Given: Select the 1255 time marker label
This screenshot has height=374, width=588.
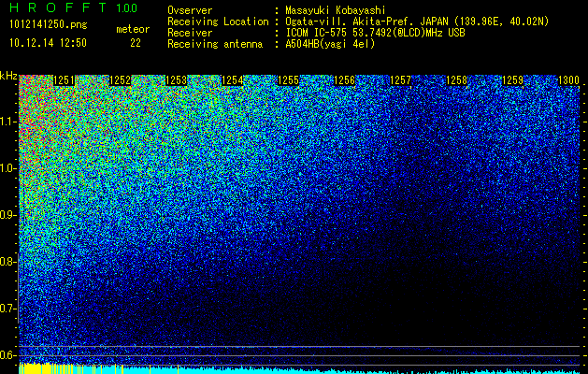Looking at the screenshot, I should [288, 80].
